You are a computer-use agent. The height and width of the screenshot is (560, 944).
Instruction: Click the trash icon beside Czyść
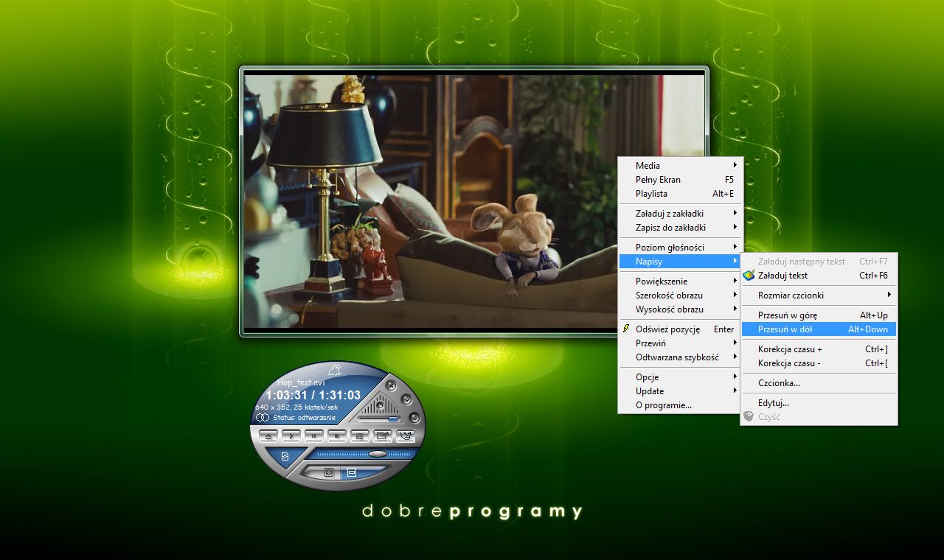749,416
